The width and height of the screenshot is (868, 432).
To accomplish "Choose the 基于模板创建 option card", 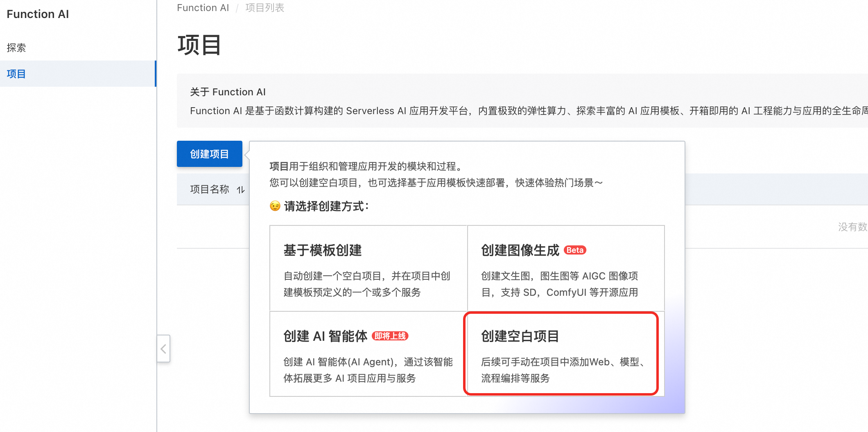I will (x=368, y=268).
